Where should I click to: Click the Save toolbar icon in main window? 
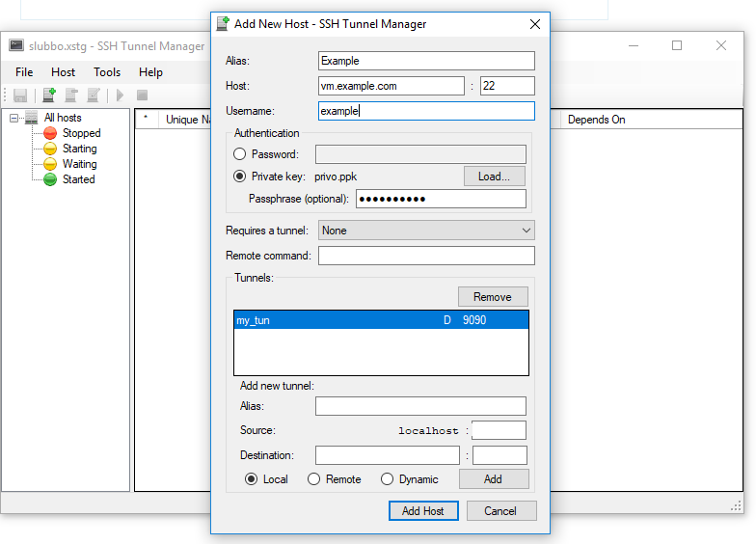pyautogui.click(x=19, y=95)
